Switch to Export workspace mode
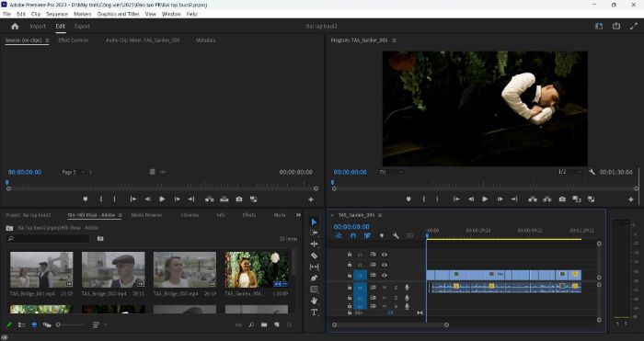The height and width of the screenshot is (341, 644). pos(82,27)
